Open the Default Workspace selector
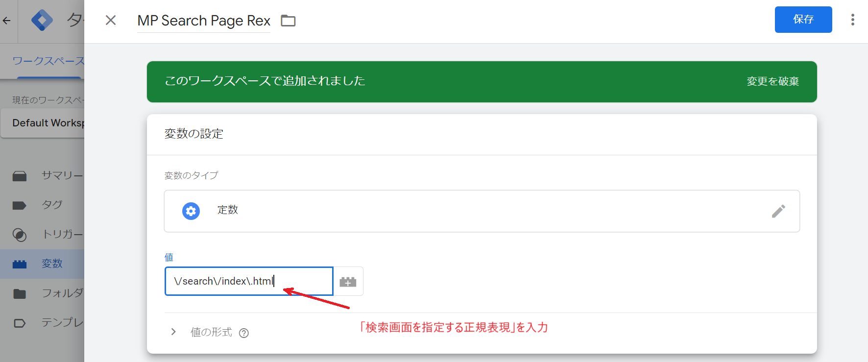The height and width of the screenshot is (362, 868). (x=43, y=123)
